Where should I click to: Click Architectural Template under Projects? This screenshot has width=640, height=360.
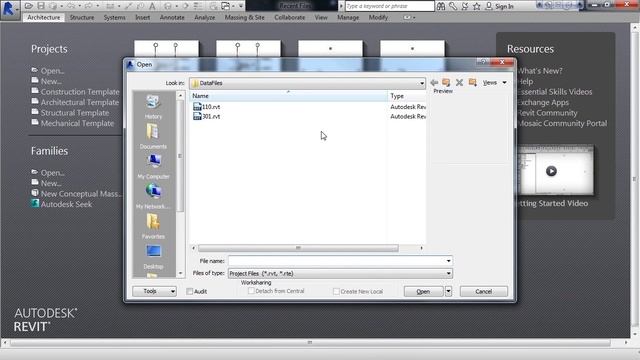pyautogui.click(x=80, y=102)
